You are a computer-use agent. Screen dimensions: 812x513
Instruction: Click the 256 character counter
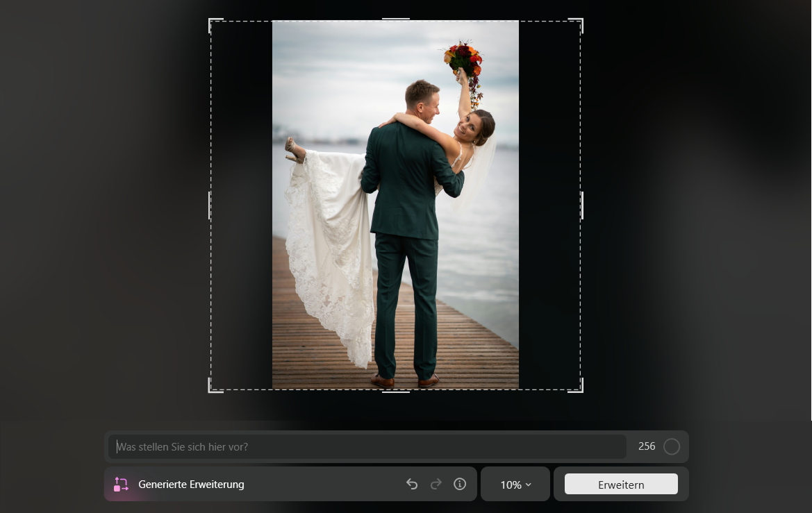point(647,446)
